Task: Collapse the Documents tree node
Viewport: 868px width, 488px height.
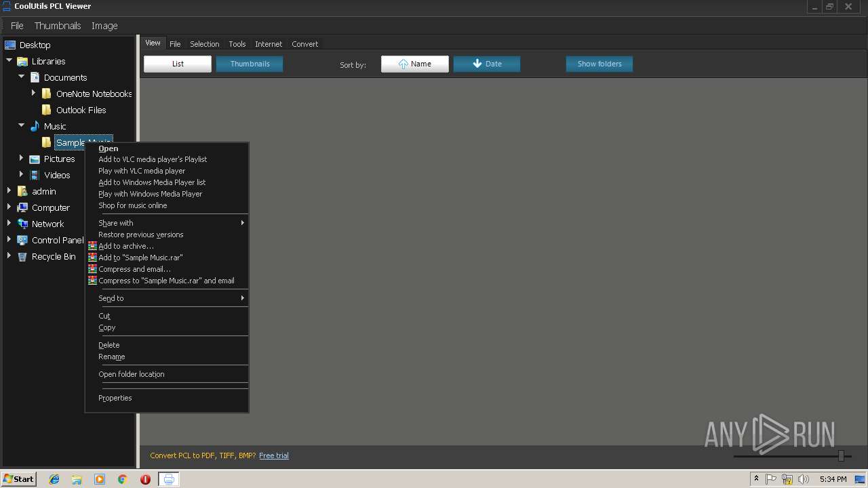Action: (21, 77)
